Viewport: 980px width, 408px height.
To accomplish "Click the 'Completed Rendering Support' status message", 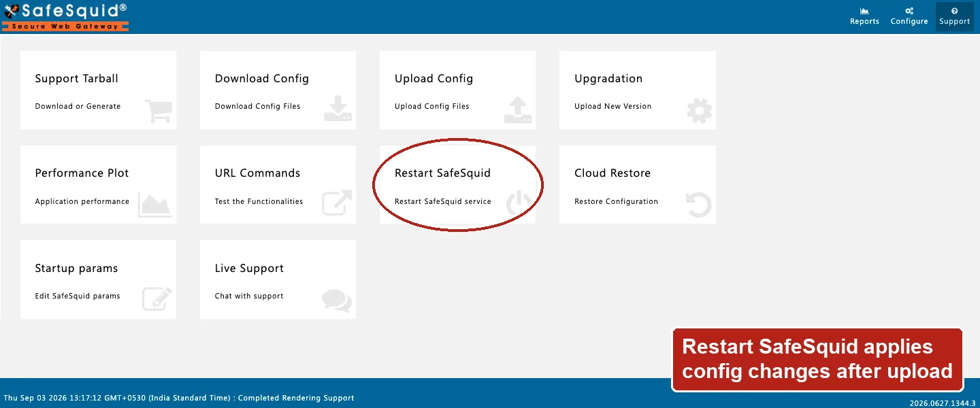I will pyautogui.click(x=296, y=398).
